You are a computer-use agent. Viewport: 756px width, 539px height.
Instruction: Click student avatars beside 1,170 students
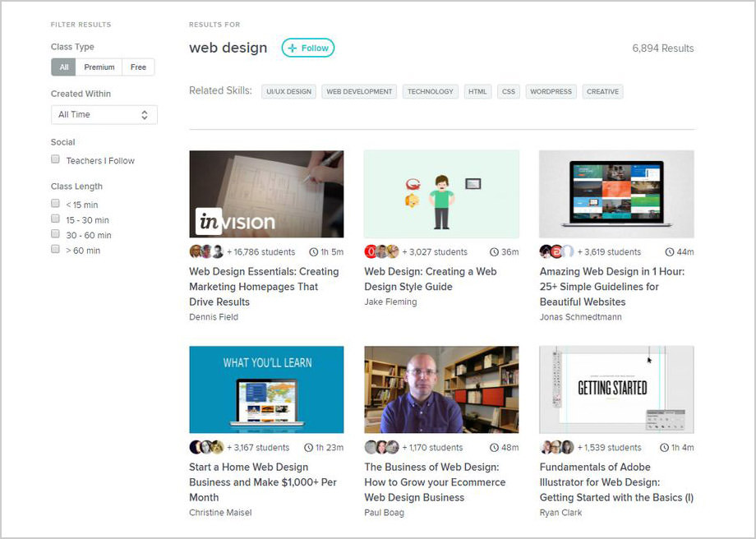pyautogui.click(x=382, y=448)
